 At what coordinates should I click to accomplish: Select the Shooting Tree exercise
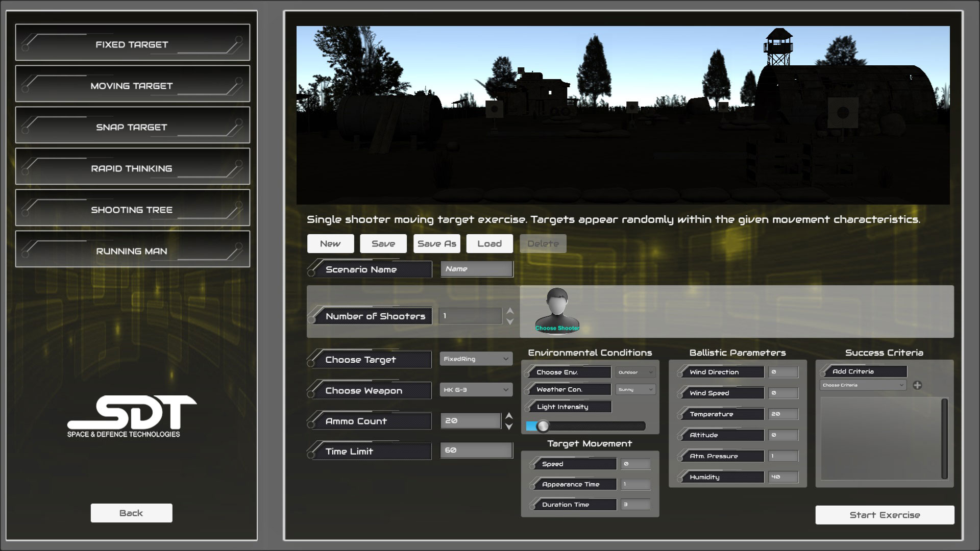tap(132, 209)
